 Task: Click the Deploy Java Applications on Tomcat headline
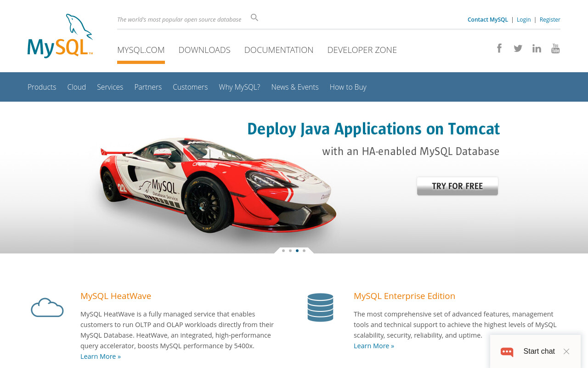click(373, 129)
